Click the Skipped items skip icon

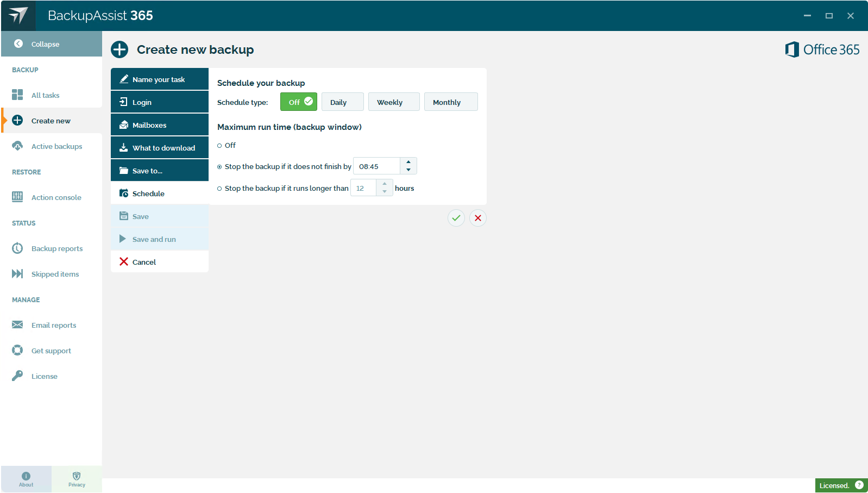point(17,273)
